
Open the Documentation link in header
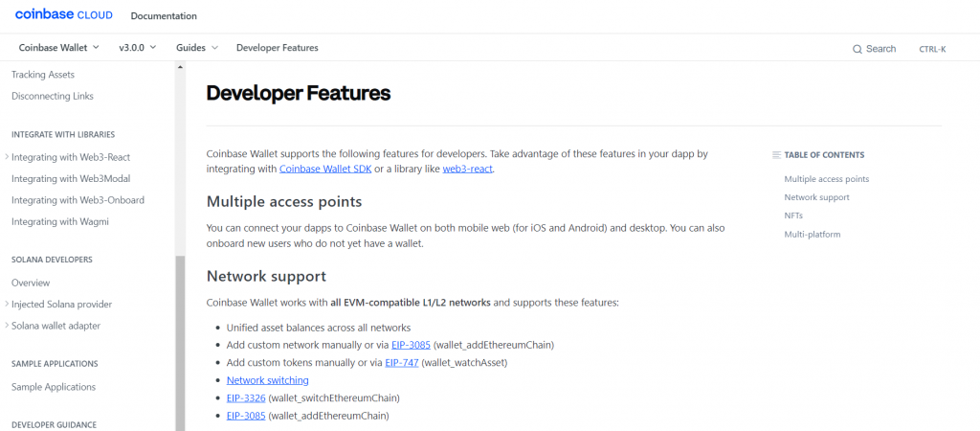(164, 15)
